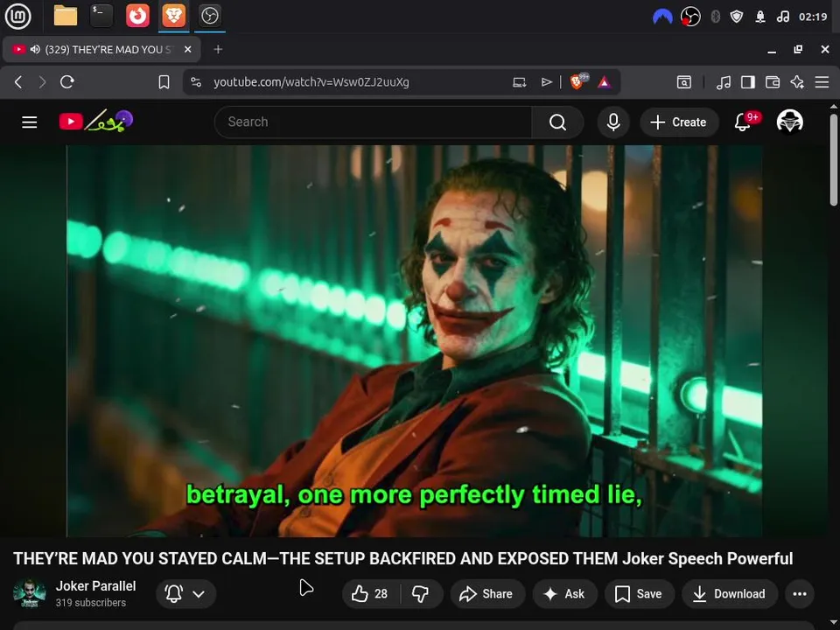Open the YouTube guide hamburger menu
This screenshot has width=840, height=630.
[x=30, y=122]
